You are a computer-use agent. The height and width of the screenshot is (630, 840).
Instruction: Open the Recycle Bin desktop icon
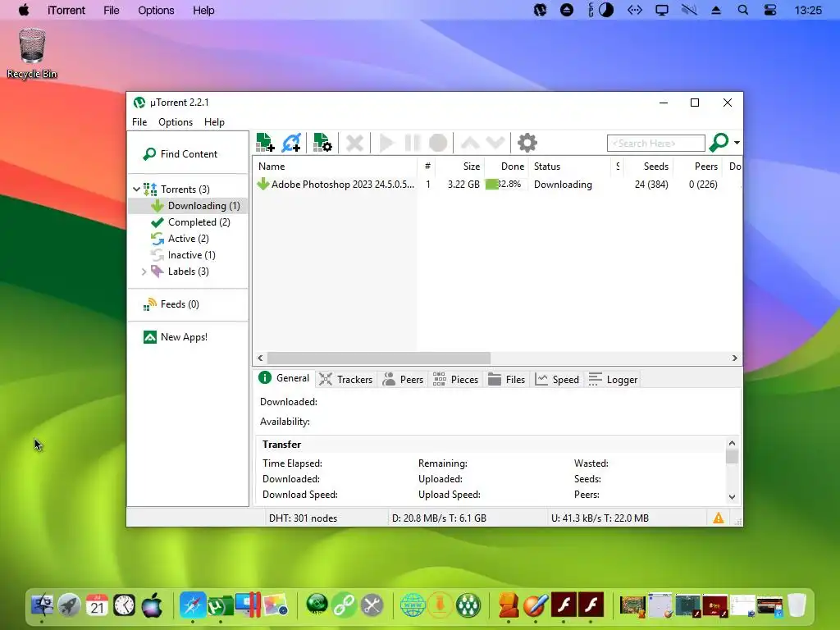point(32,53)
